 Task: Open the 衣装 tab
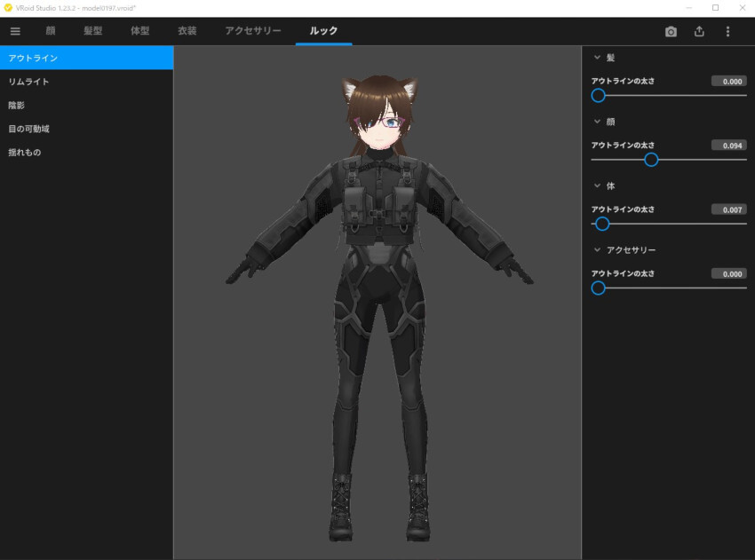tap(187, 31)
